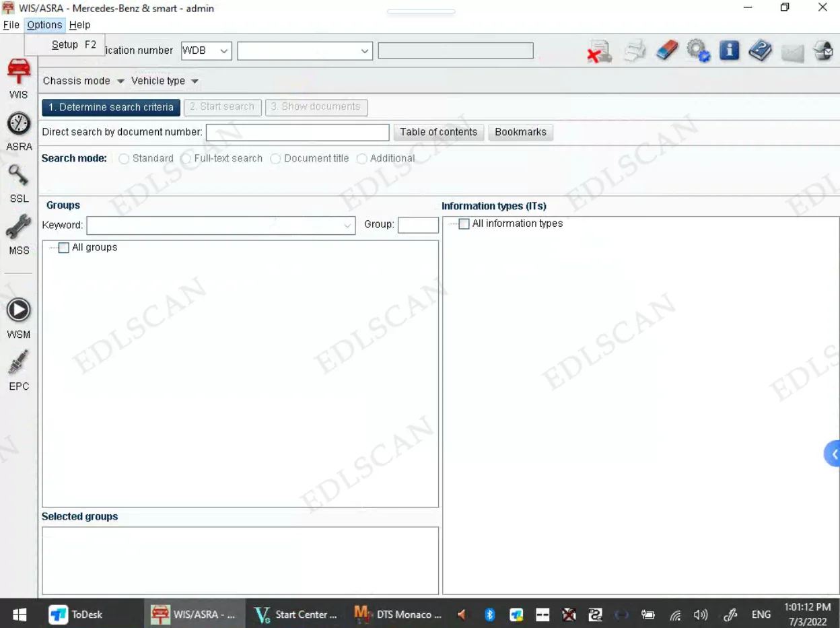Screen dimensions: 840x628
Task: Expand the blue side panel arrow
Action: click(833, 454)
